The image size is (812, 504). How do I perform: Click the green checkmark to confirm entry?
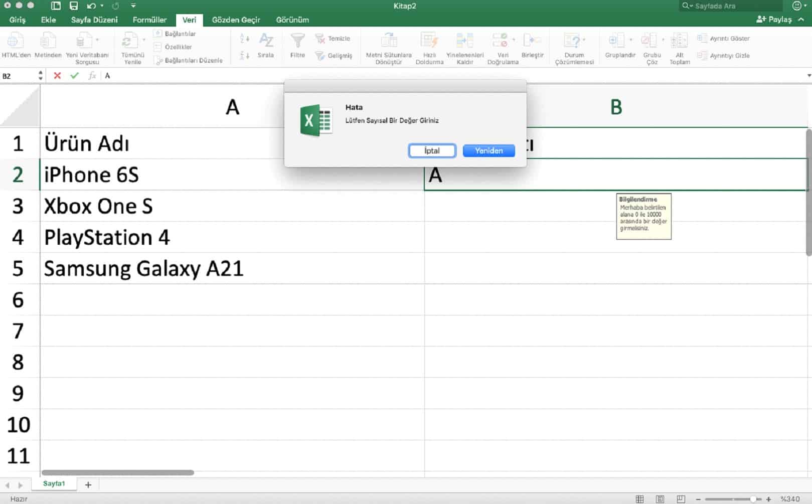point(74,76)
